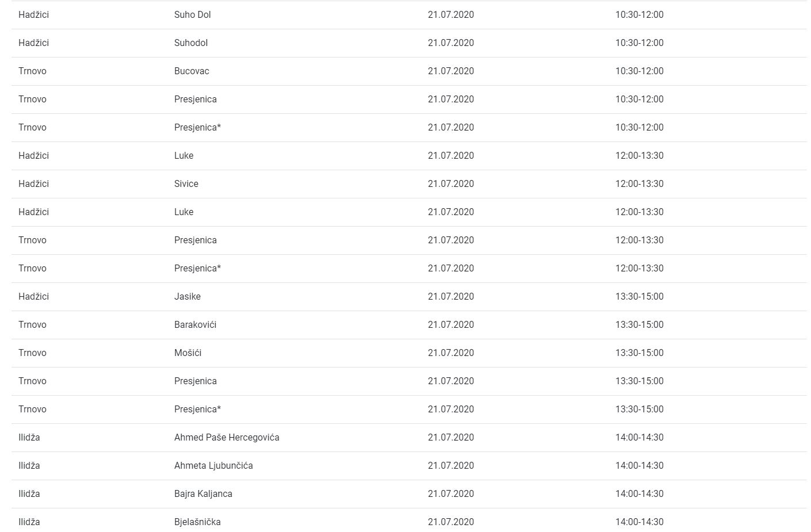Click the Bucovac location cell
The height and width of the screenshot is (532, 811).
(x=192, y=71)
